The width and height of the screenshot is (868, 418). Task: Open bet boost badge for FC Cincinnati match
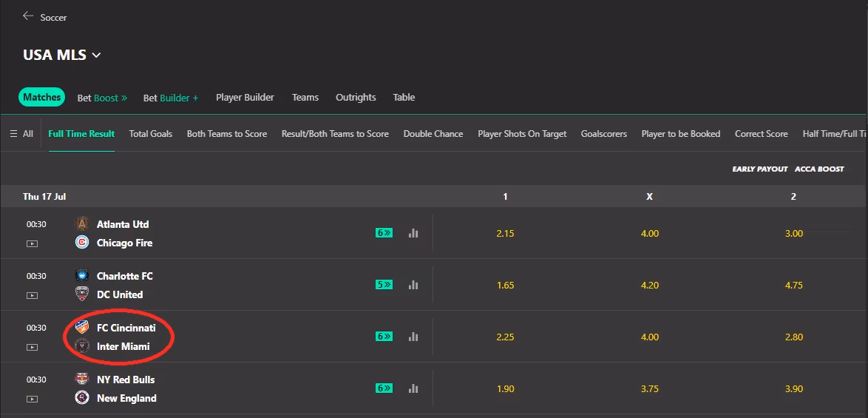[x=384, y=336]
